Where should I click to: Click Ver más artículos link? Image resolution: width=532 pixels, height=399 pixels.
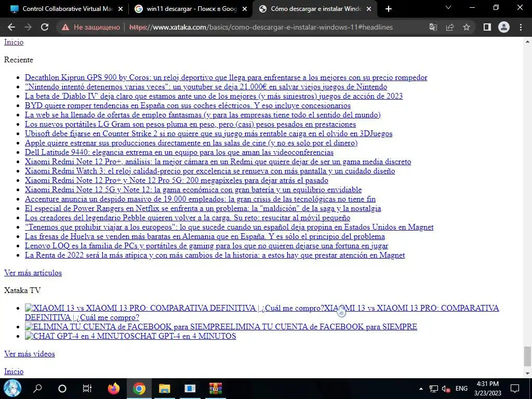(x=33, y=273)
